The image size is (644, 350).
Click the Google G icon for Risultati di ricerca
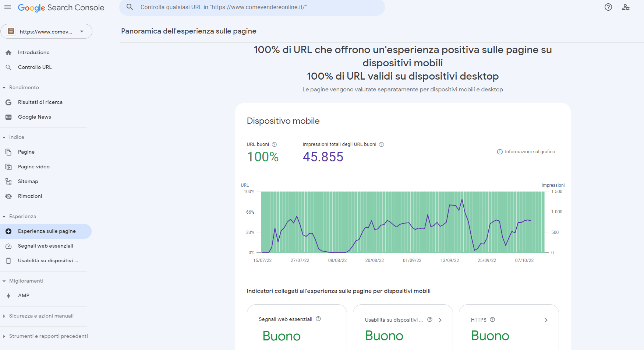point(8,102)
